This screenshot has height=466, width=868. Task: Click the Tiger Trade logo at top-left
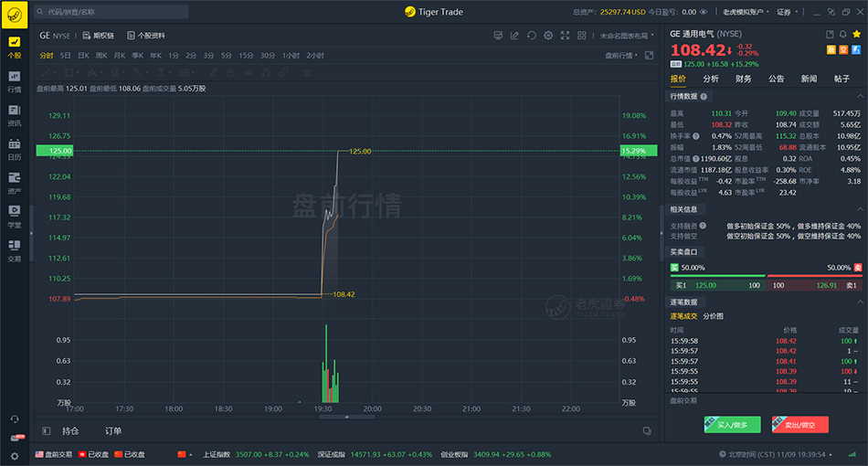15,15
